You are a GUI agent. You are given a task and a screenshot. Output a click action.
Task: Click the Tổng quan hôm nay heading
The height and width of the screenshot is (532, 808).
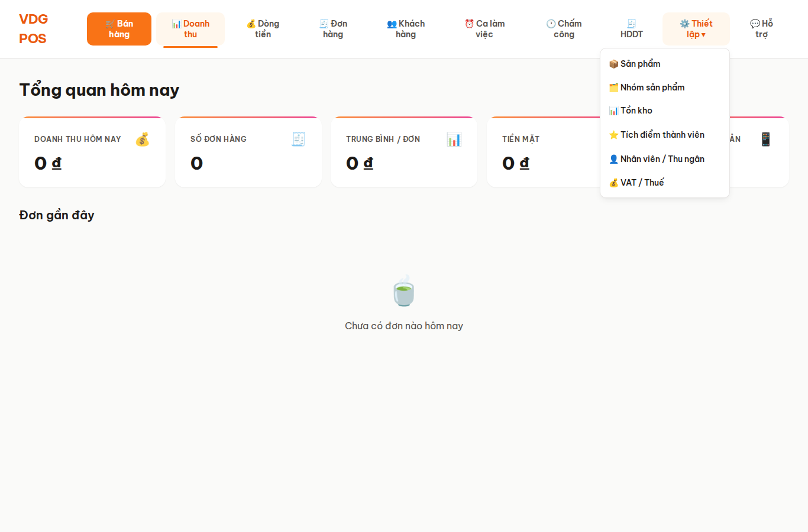pos(99,90)
